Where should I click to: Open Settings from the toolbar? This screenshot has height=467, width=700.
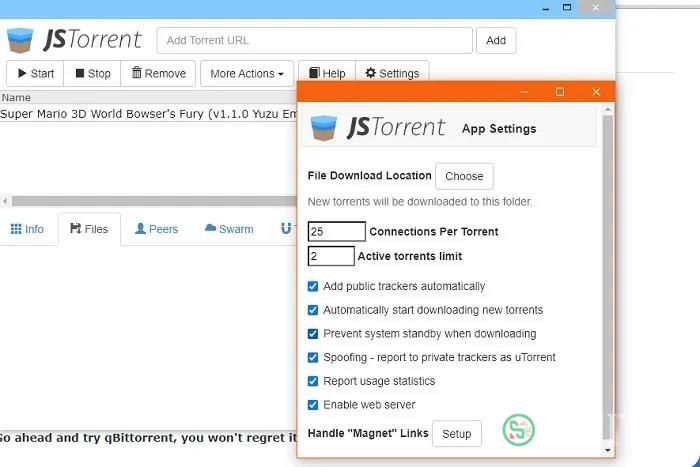click(x=392, y=73)
